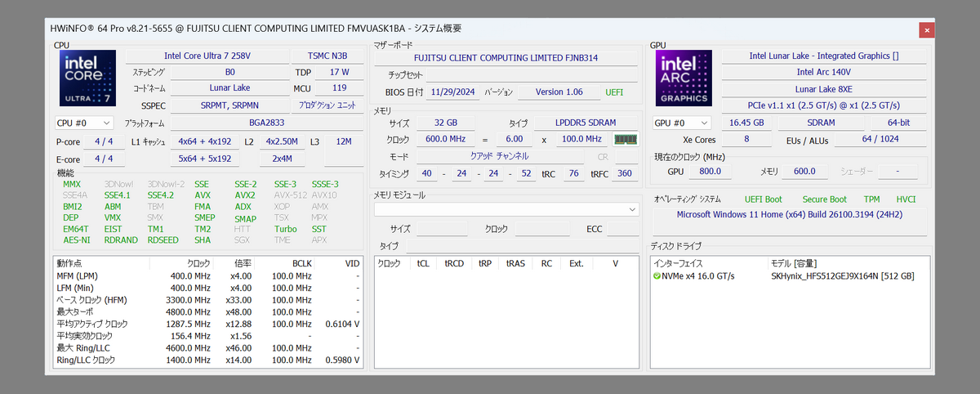Click the 32 GB memory size field
This screenshot has height=394, width=980.
444,123
